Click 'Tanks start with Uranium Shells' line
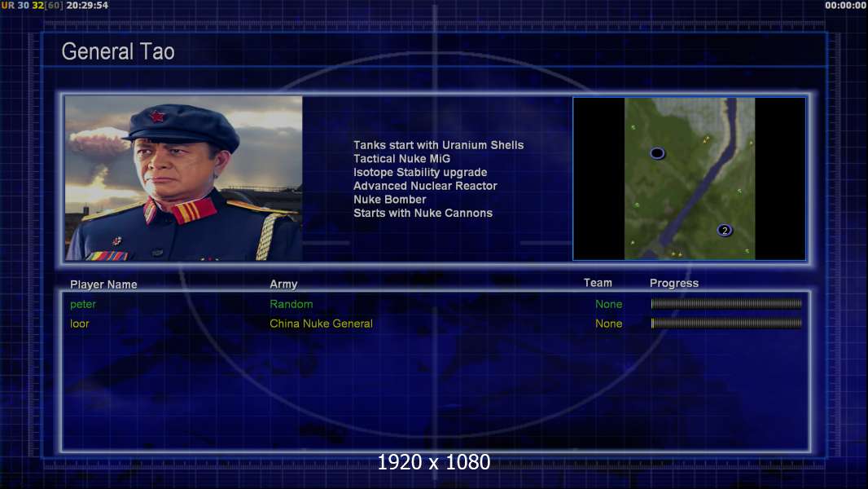This screenshot has height=489, width=868. pyautogui.click(x=438, y=145)
